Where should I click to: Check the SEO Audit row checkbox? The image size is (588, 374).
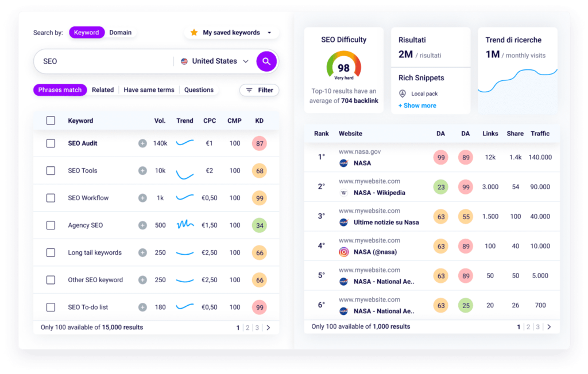pos(51,143)
